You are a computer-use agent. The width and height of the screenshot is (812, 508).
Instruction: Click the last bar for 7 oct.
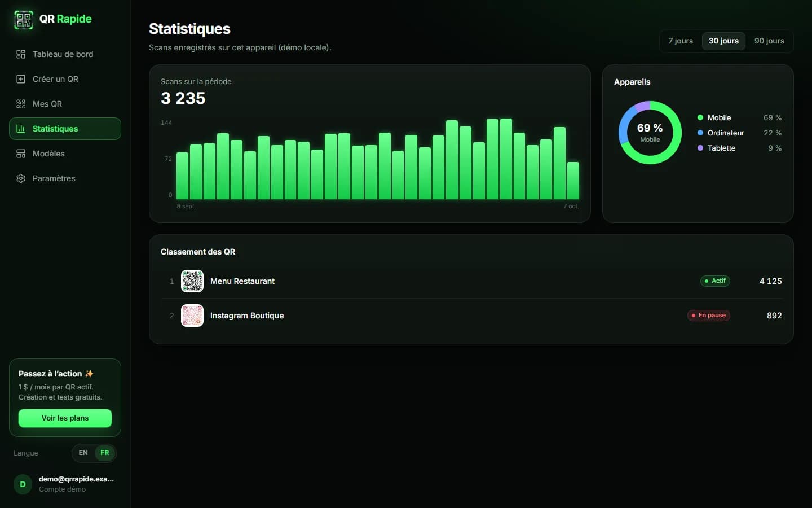tap(573, 181)
